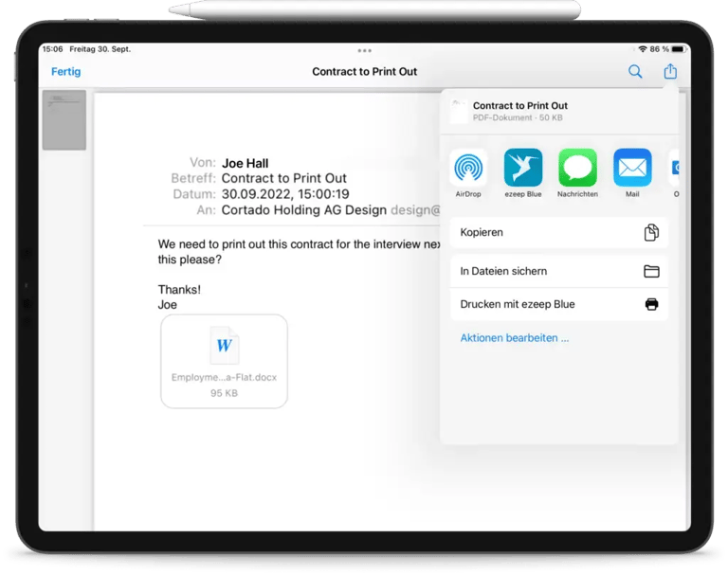Open Nachrichten messages app icon
The image size is (728, 574).
[x=577, y=168]
